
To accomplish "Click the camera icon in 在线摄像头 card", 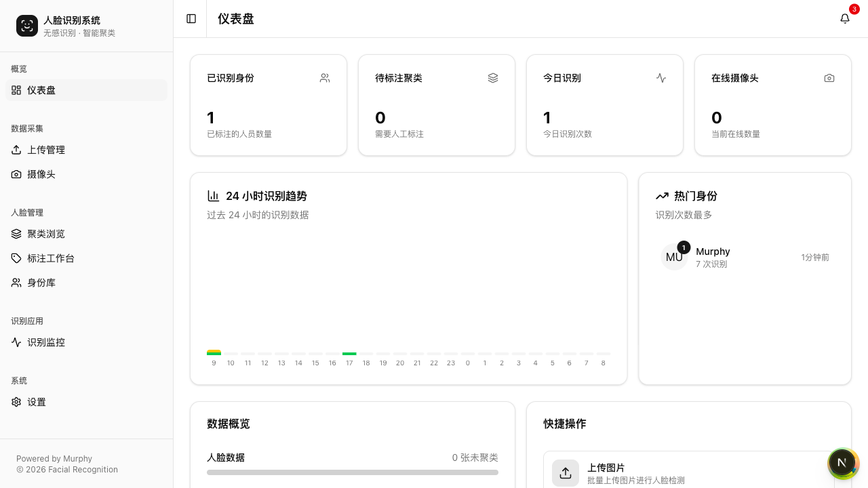I will point(829,78).
